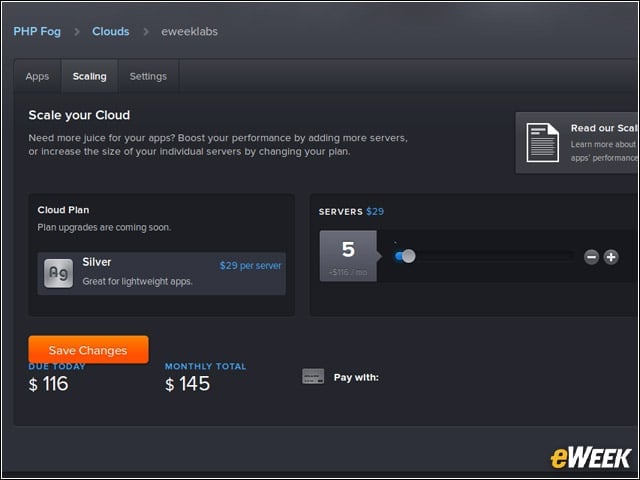Open the PHP Fog breadcrumb link

point(37,31)
